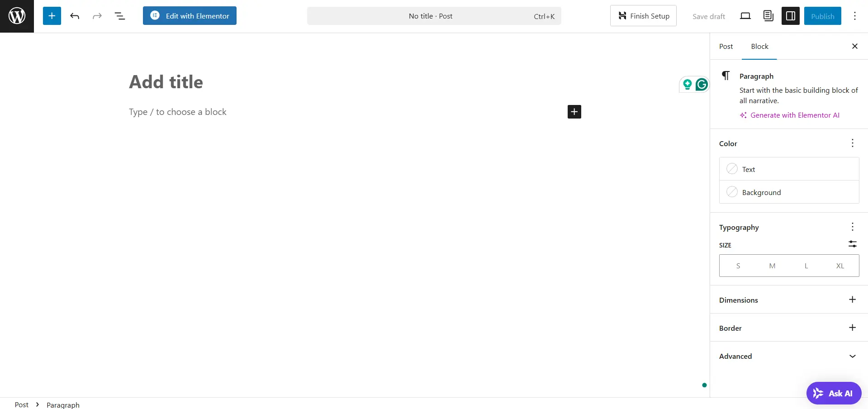The width and height of the screenshot is (868, 409).
Task: Click the Ask AI button
Action: click(834, 393)
